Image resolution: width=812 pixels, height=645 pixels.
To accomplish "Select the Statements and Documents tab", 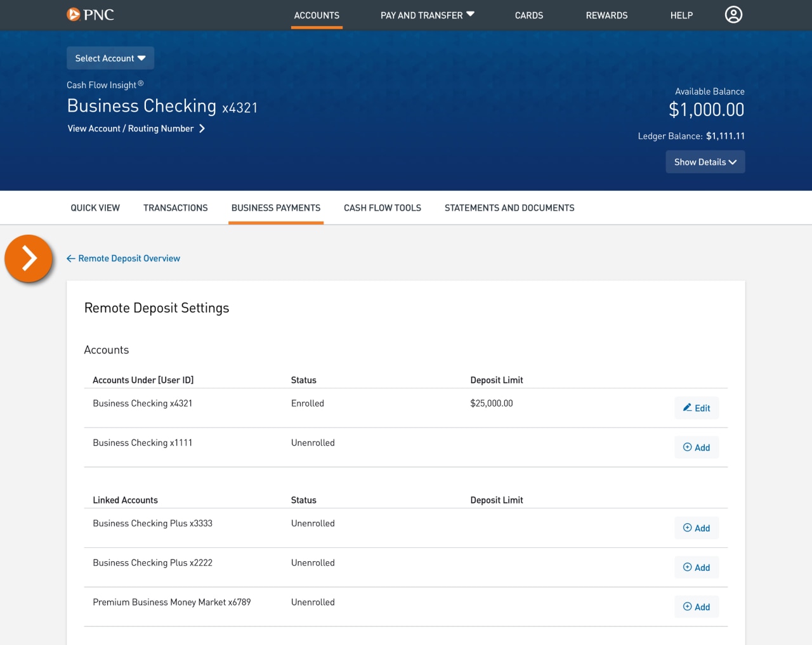I will [509, 207].
